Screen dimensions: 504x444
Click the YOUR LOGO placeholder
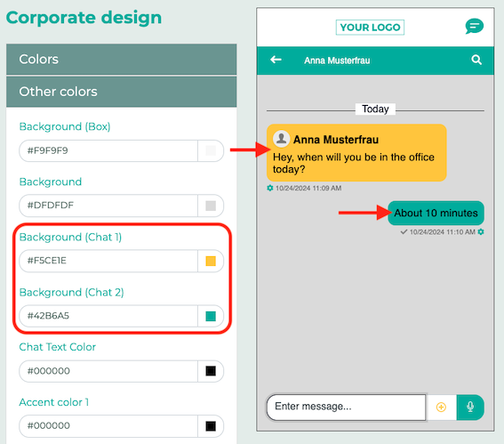click(x=370, y=28)
